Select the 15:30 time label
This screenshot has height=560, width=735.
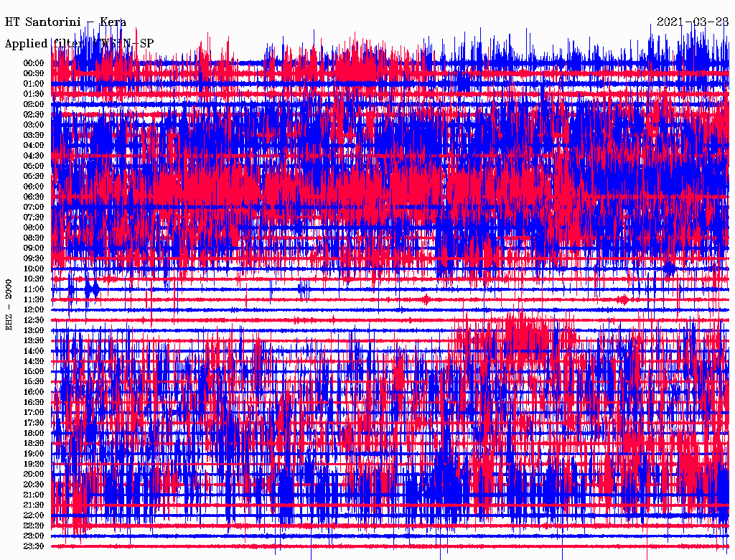34,382
